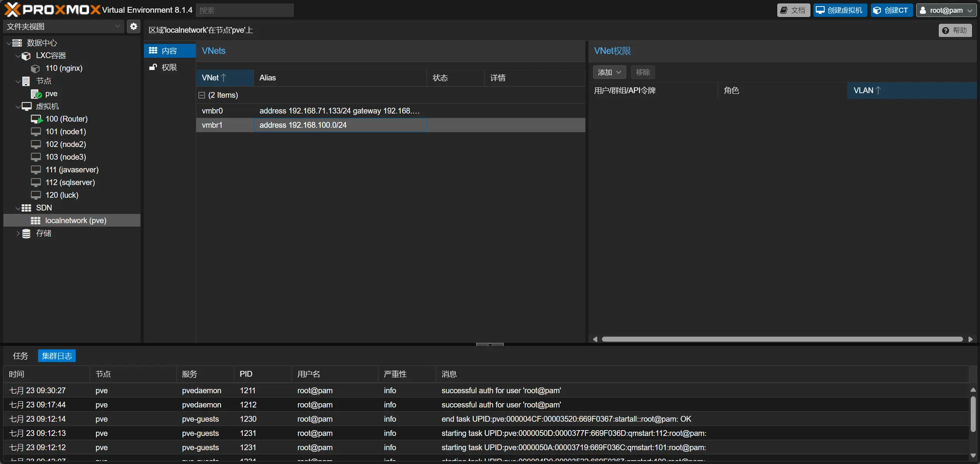Click the sqlserver VM monitor icon
The height and width of the screenshot is (464, 980).
[36, 182]
